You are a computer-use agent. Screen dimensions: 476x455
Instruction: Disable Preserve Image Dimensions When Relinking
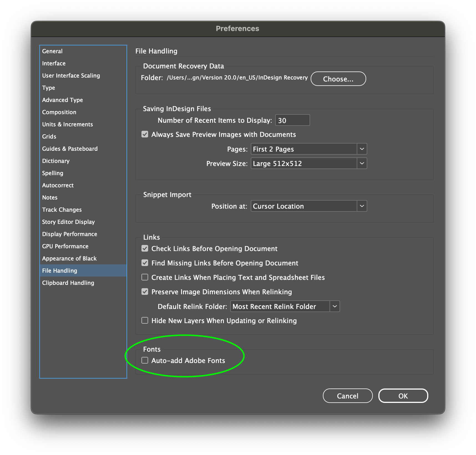[x=145, y=292]
